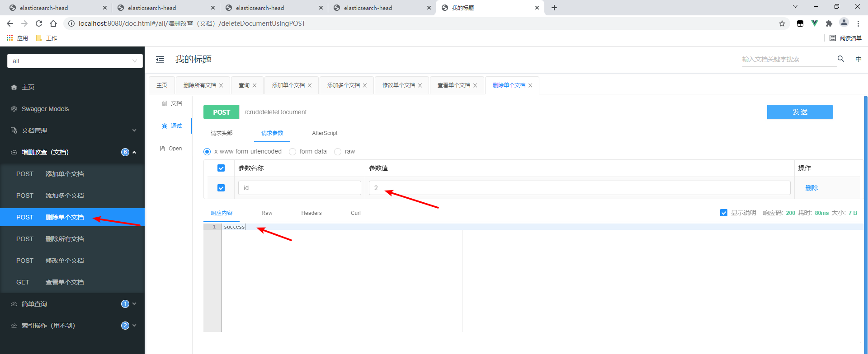Image resolution: width=868 pixels, height=354 pixels.
Task: Expand the 简单查询 menu
Action: click(72, 304)
